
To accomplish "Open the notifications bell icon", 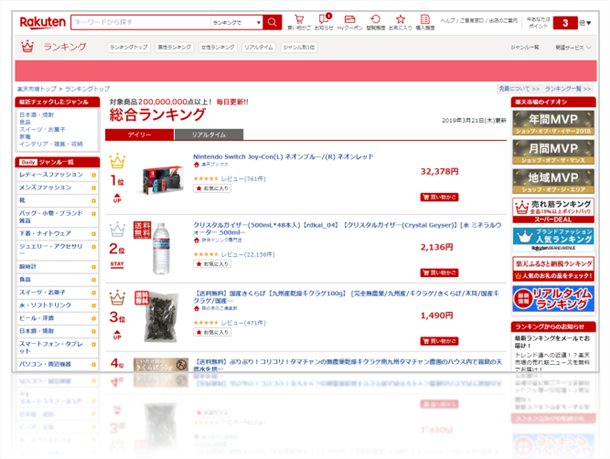I will coord(324,19).
